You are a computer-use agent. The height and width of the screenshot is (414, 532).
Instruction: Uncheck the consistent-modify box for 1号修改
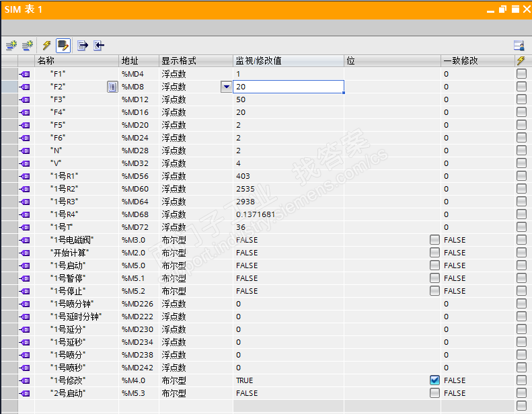pos(434,380)
